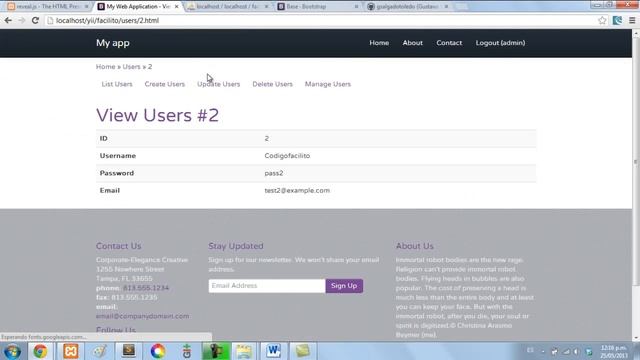Close the My Web Application tab
The width and height of the screenshot is (640, 360).
[x=176, y=7]
